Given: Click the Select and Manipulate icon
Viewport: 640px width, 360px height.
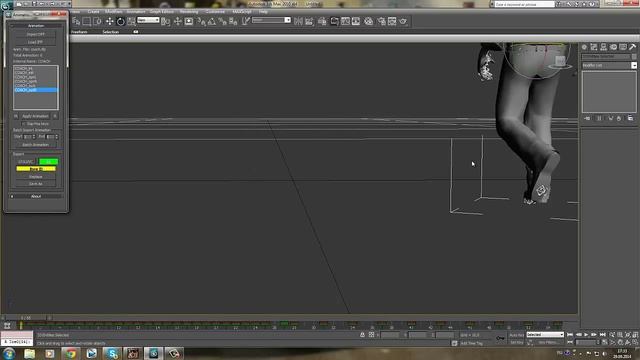Looking at the screenshot, I should click(178, 21).
